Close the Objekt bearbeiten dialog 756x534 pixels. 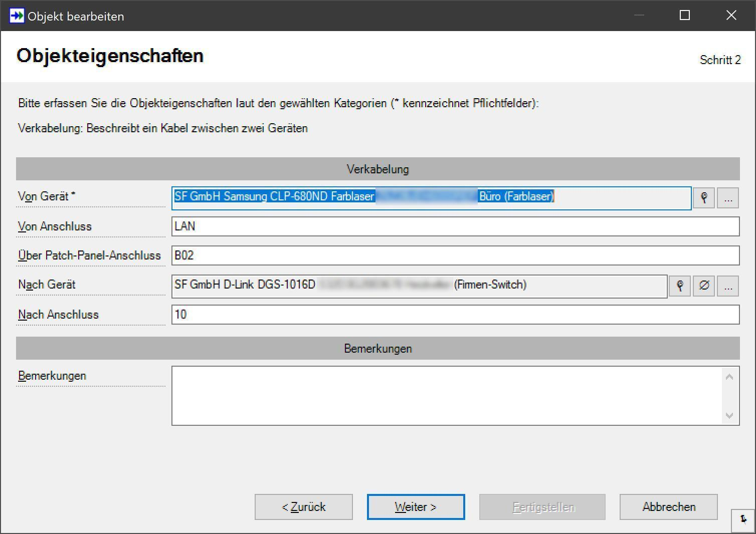tap(731, 16)
